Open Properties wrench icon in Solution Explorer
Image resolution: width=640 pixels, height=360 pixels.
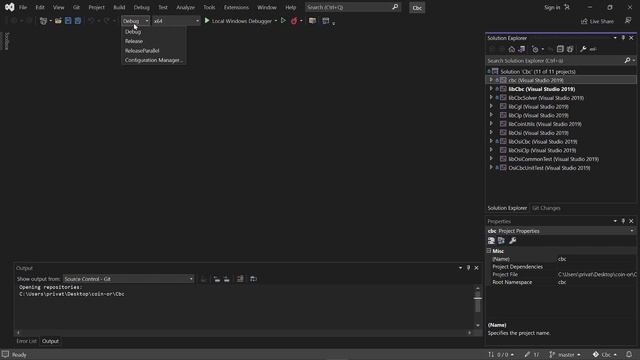pos(583,49)
